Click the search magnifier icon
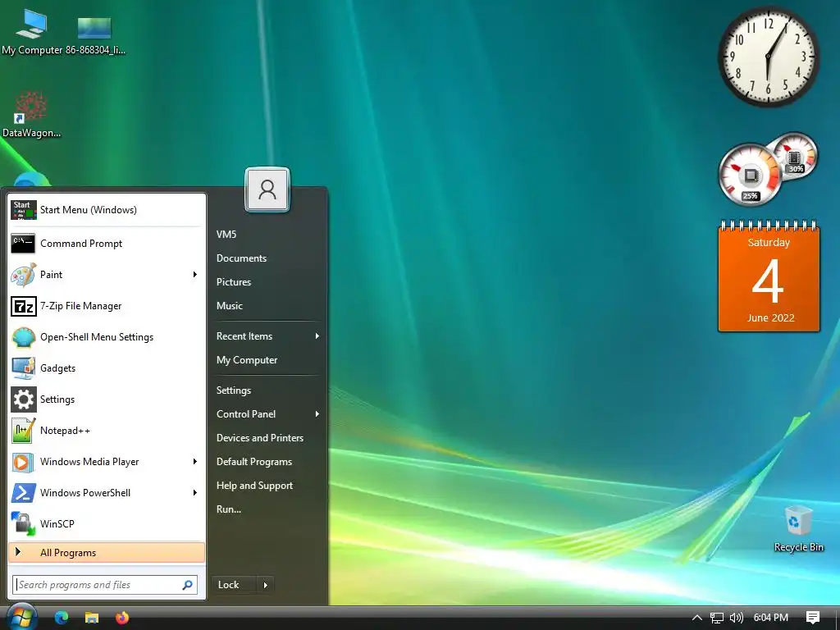The image size is (840, 630). point(187,585)
